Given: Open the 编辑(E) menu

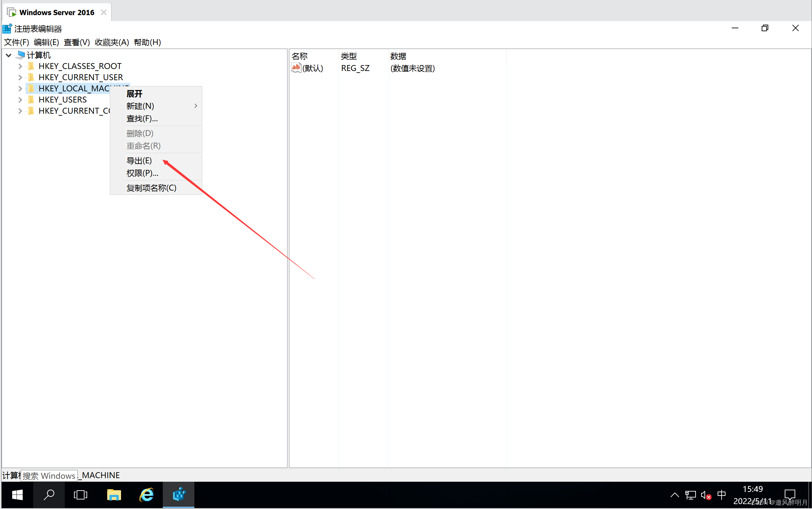Looking at the screenshot, I should tap(46, 42).
